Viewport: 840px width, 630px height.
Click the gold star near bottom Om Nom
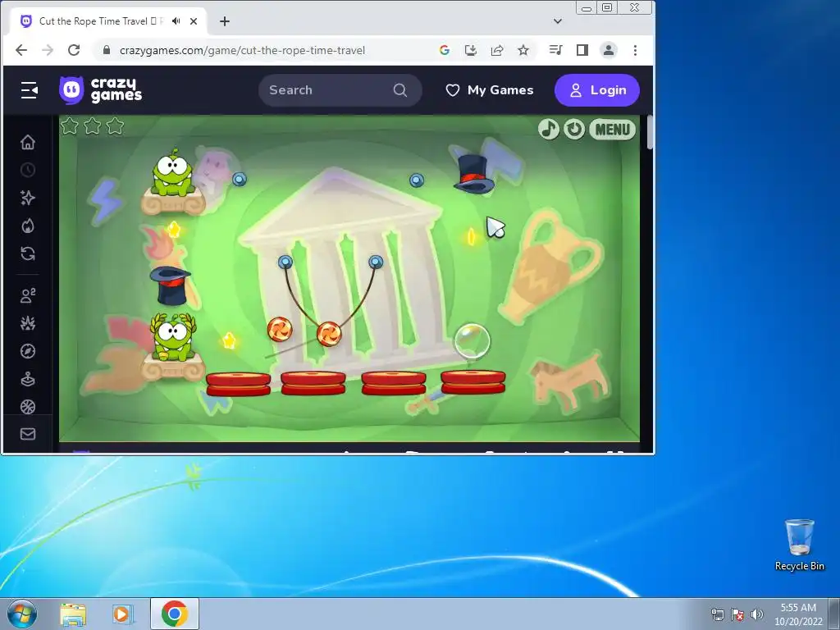pyautogui.click(x=229, y=340)
